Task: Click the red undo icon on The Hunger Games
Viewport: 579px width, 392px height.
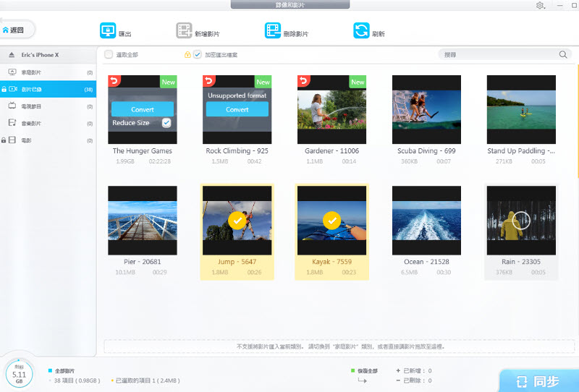Action: tap(113, 80)
